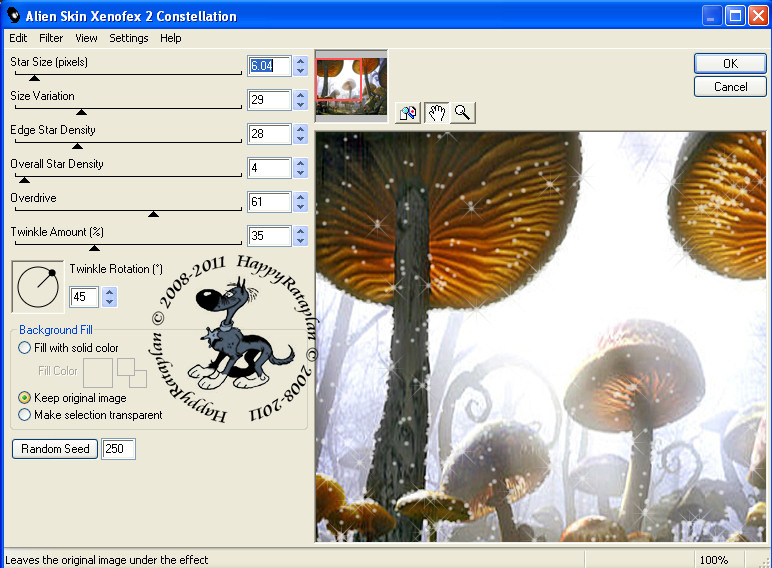Click the 100% zoom status text

point(713,560)
